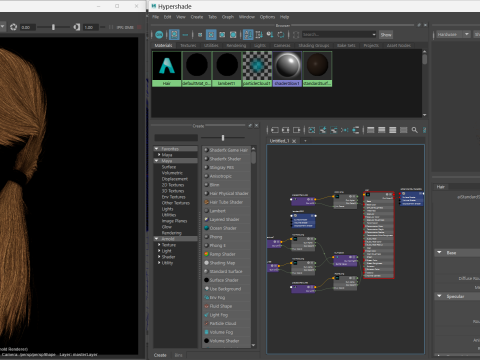Click the Create panel filter text field
This screenshot has height=360, width=480.
176,138
